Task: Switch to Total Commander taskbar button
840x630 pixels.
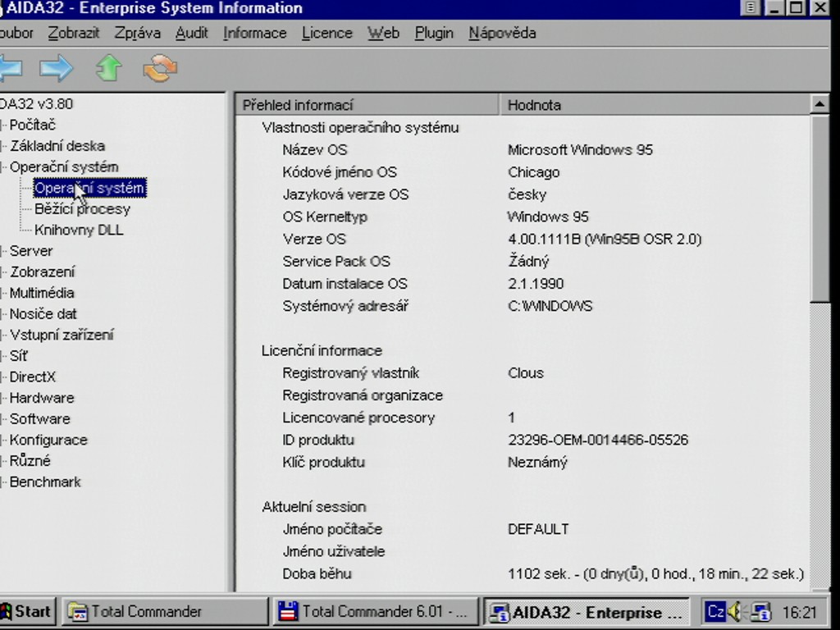Action: [164, 611]
